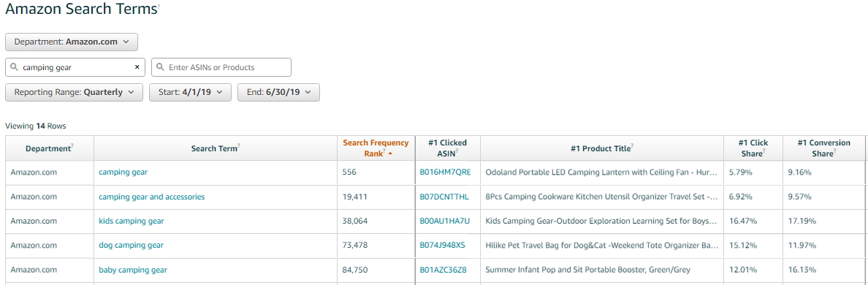
Task: Click the ascending sort arrow on Search Frequency Rank
Action: pos(390,154)
